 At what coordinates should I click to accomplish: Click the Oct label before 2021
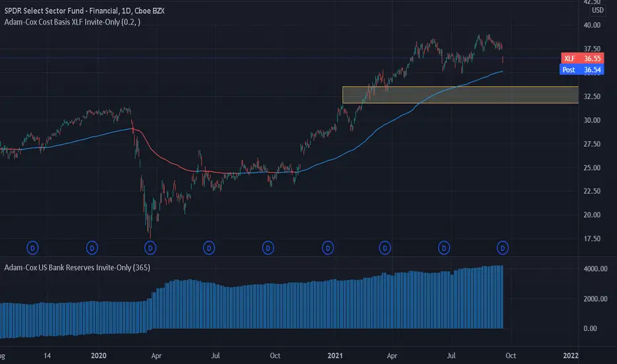tap(275, 355)
